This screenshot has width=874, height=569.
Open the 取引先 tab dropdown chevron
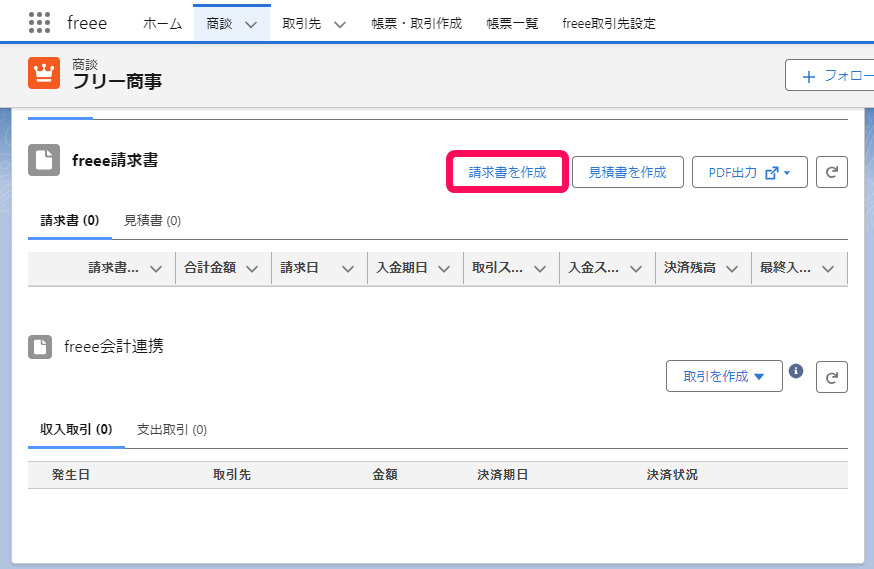(340, 25)
